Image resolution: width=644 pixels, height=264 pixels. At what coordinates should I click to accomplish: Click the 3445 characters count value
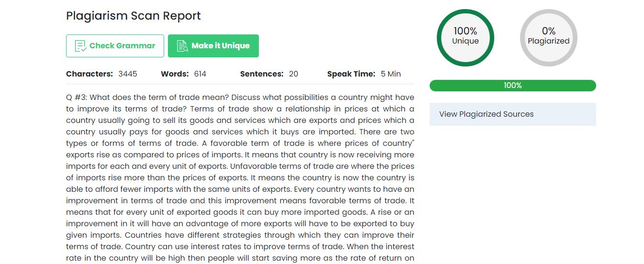point(128,74)
